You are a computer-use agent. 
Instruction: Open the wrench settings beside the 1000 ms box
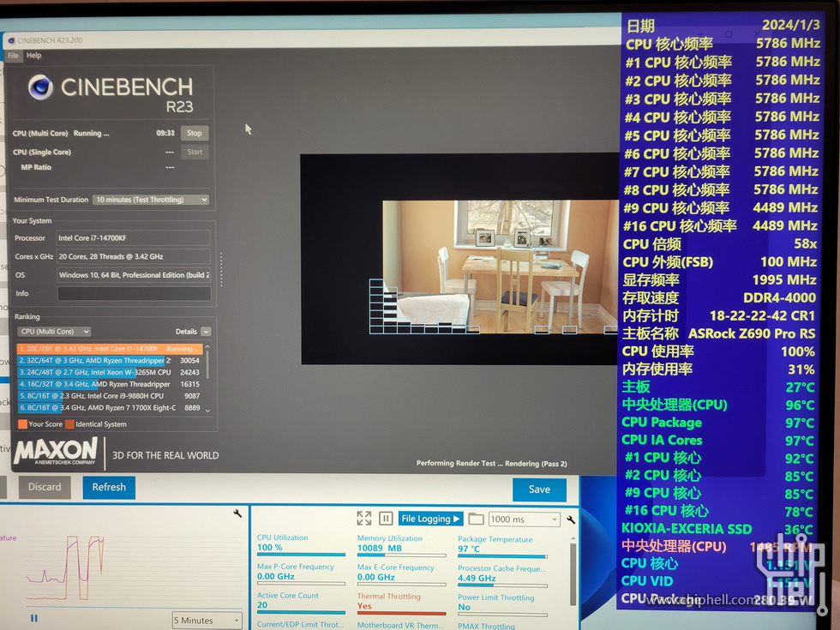point(571,519)
